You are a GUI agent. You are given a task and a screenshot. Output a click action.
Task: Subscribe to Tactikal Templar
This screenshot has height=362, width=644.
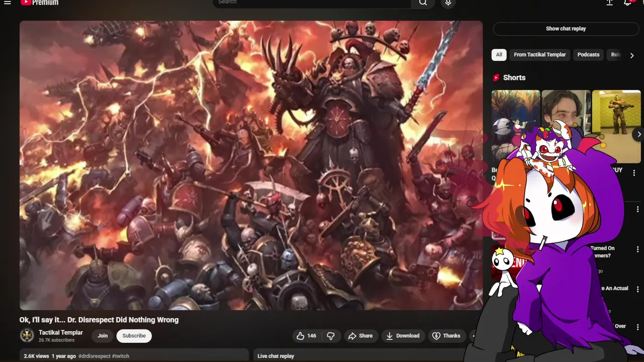tap(134, 336)
